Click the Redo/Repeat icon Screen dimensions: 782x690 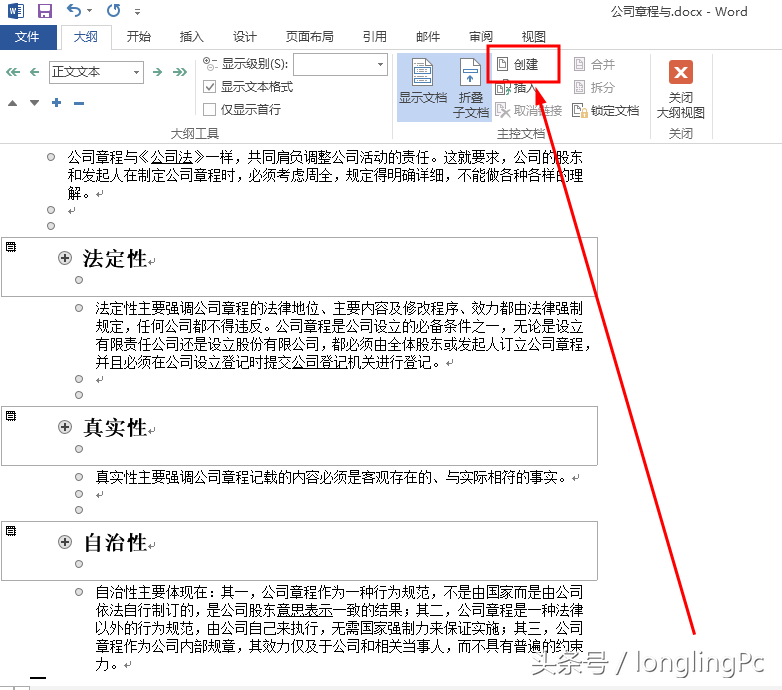(114, 10)
